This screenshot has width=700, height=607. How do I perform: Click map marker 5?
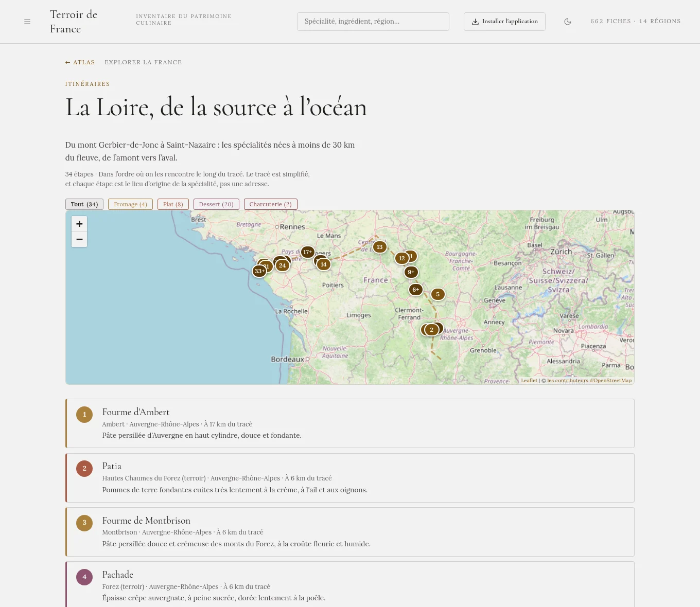pyautogui.click(x=437, y=294)
